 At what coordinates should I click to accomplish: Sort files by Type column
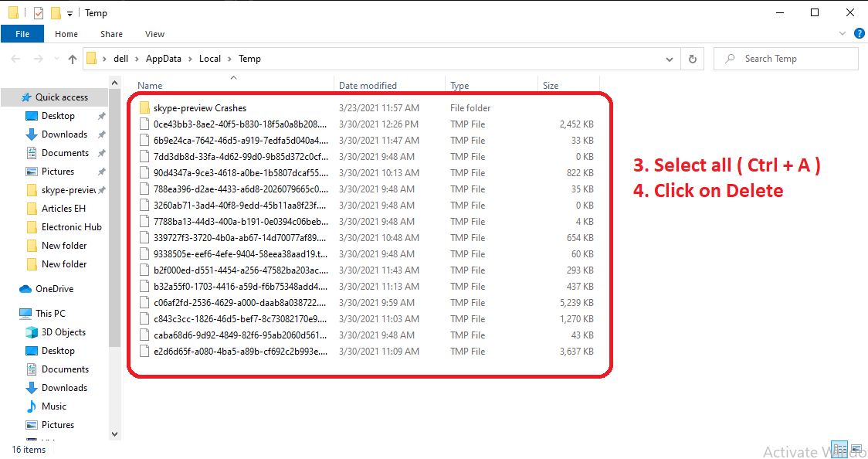(x=459, y=85)
